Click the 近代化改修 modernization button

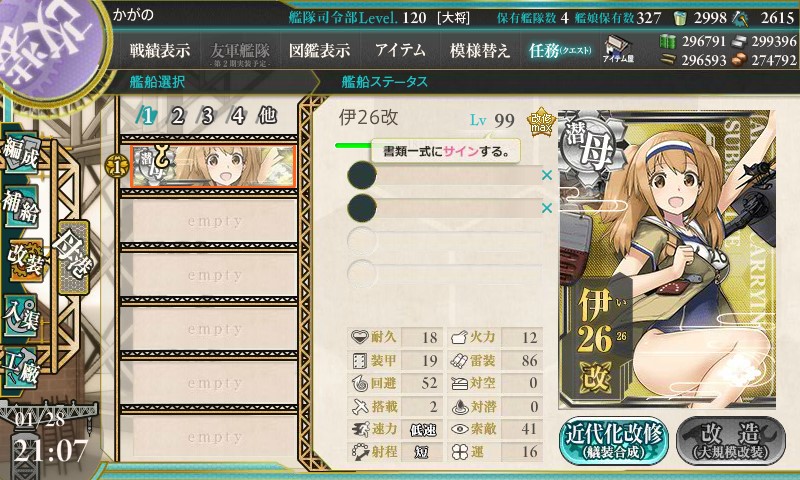pos(614,441)
